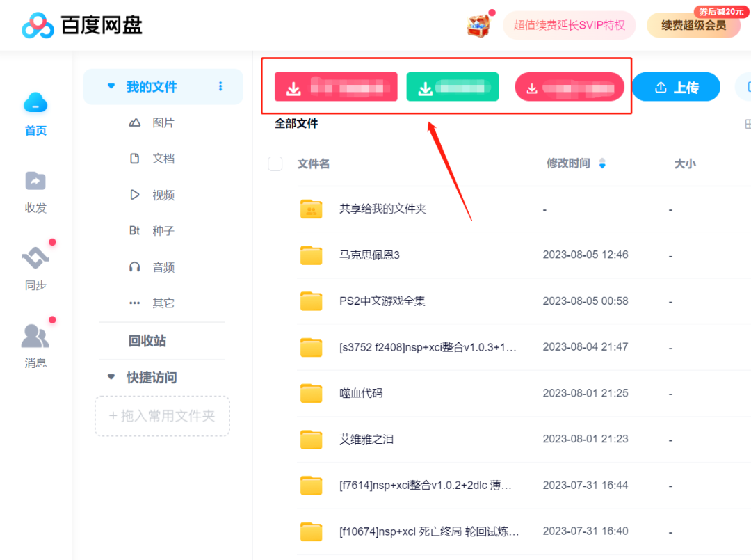Select 视频 category in sidebar
The width and height of the screenshot is (751, 560).
pos(163,195)
